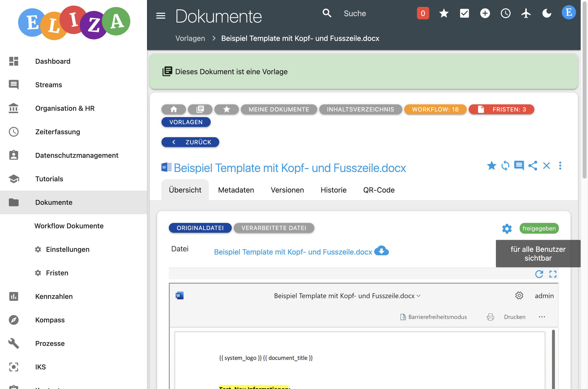Reload the document preview
Screen dimensions: 588x389
point(539,274)
